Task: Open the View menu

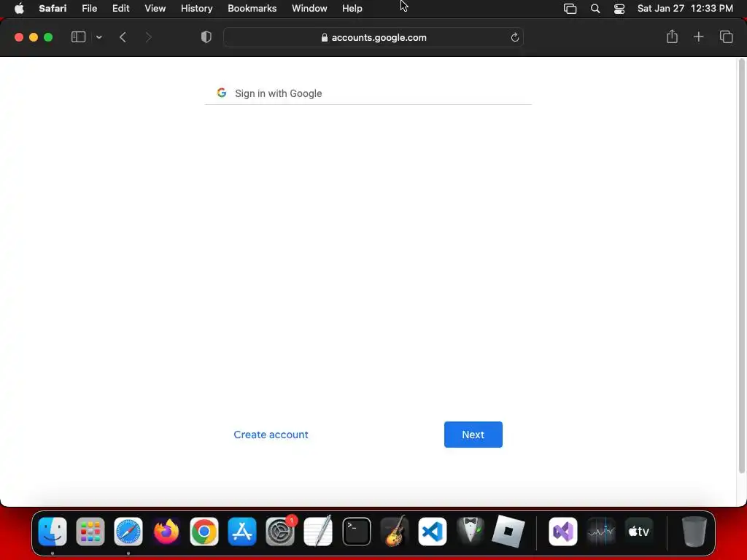Action: (x=155, y=8)
